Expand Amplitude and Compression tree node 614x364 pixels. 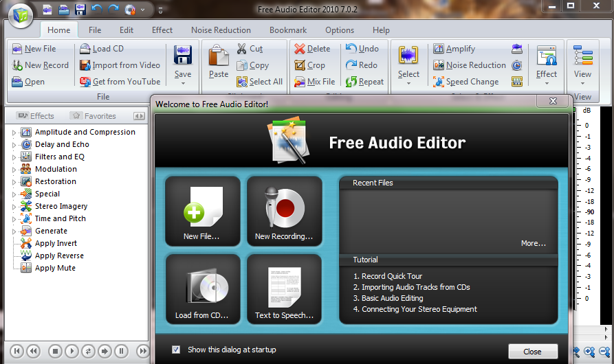coord(14,133)
